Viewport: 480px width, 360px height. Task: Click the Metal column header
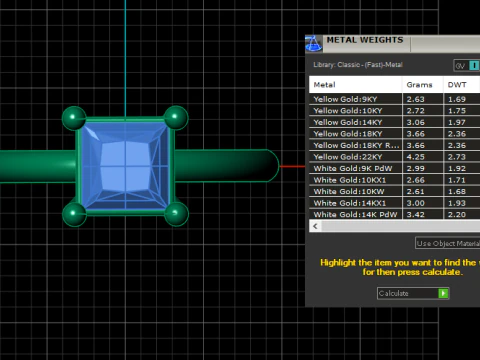point(355,85)
